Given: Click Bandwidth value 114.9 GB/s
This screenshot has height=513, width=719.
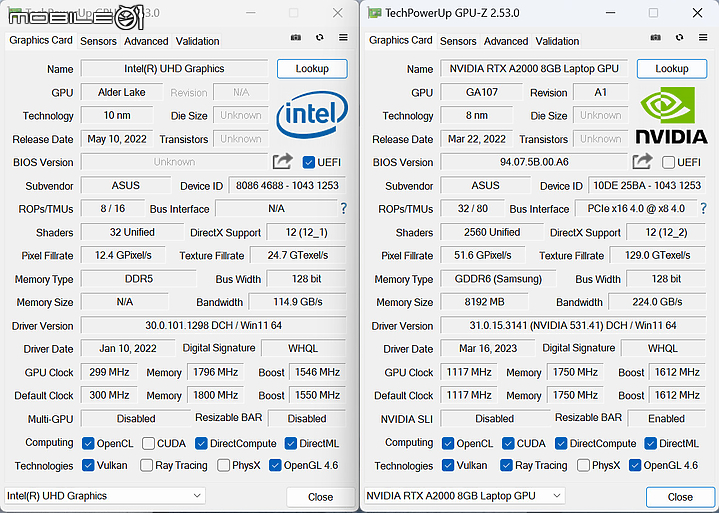Looking at the screenshot, I should (298, 302).
